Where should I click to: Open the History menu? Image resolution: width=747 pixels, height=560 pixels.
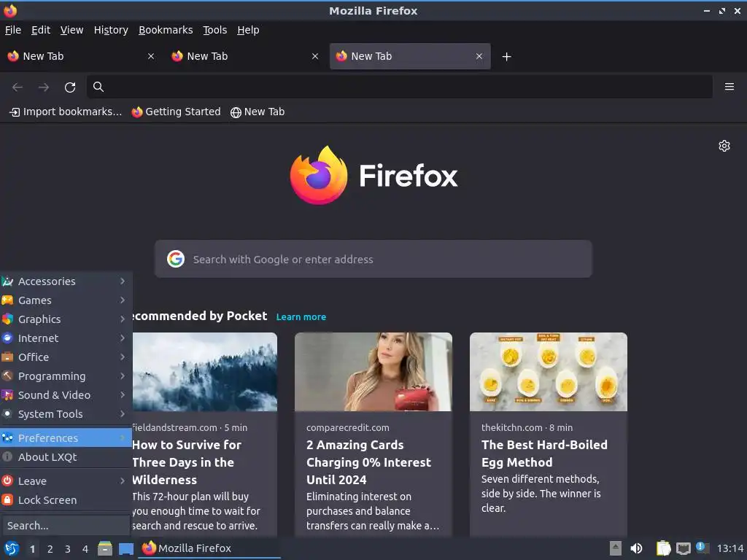pyautogui.click(x=111, y=30)
